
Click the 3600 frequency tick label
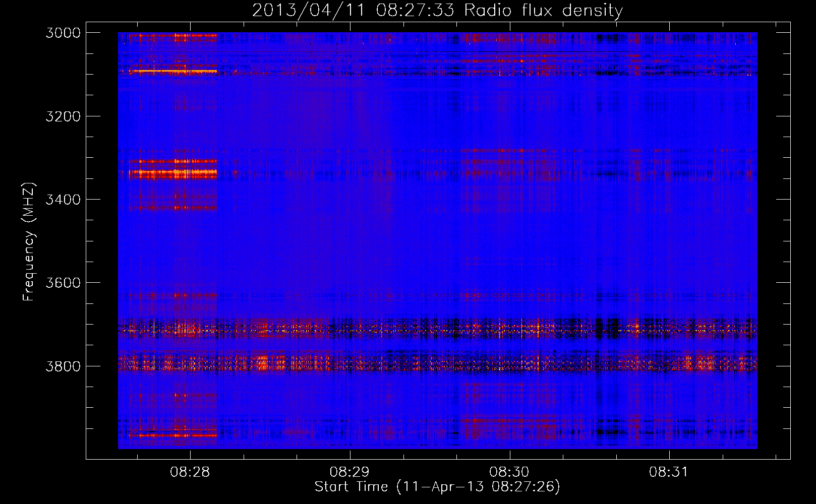(63, 283)
